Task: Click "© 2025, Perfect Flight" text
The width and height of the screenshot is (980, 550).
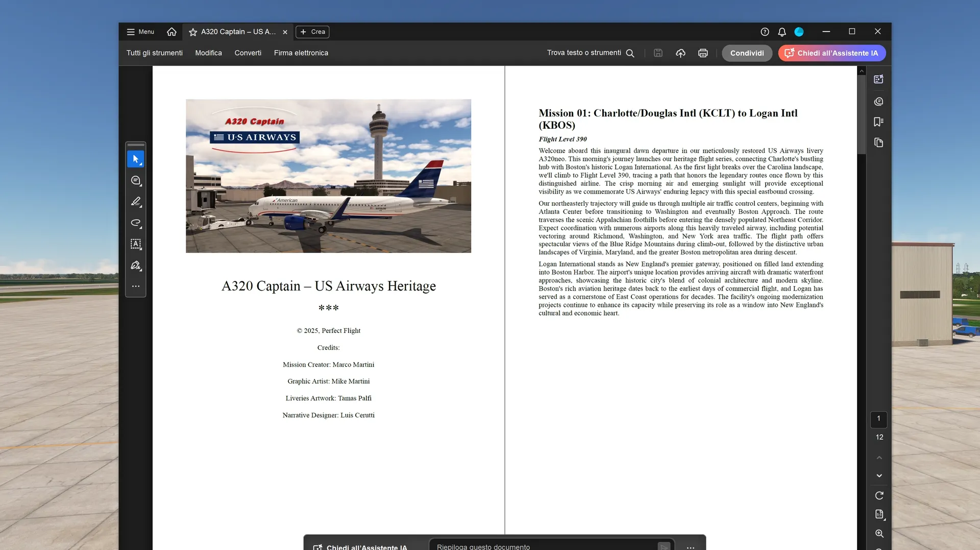Action: [x=328, y=331]
